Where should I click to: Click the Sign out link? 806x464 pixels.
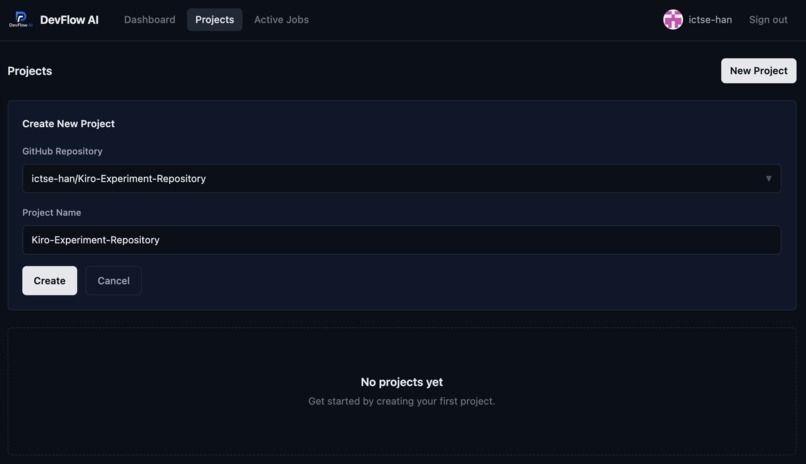click(768, 20)
